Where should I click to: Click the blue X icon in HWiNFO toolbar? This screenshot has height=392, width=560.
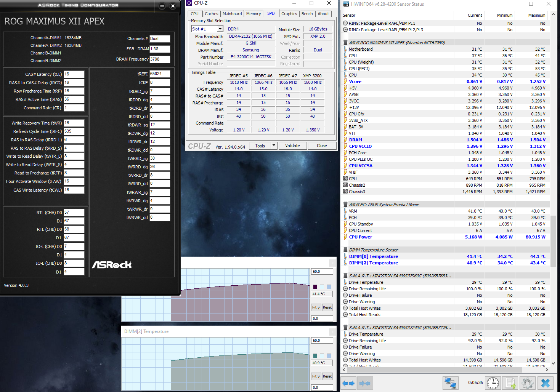[x=546, y=383]
